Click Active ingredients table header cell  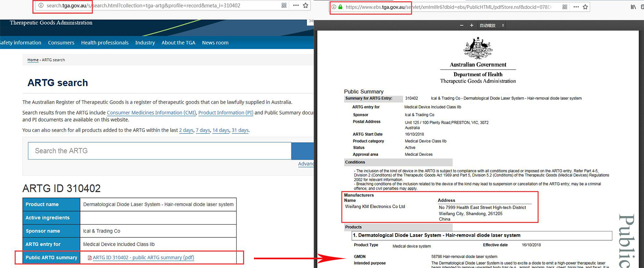[51, 218]
